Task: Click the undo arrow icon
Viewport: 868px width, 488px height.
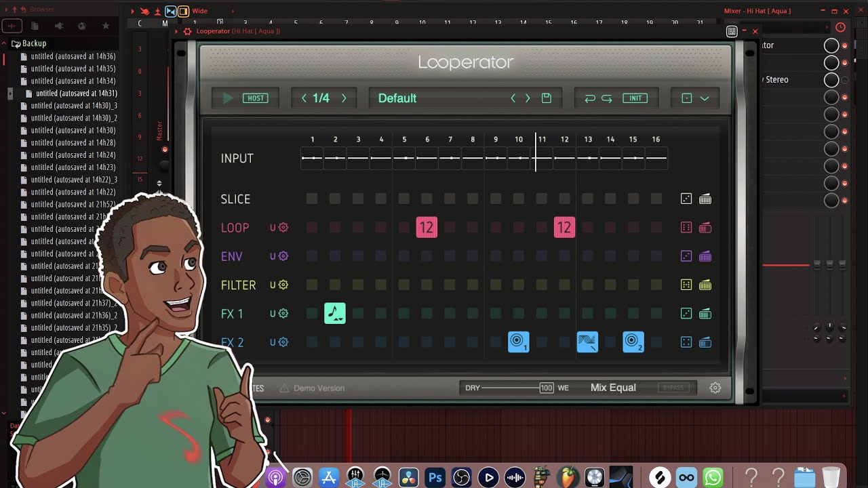Action: (590, 98)
